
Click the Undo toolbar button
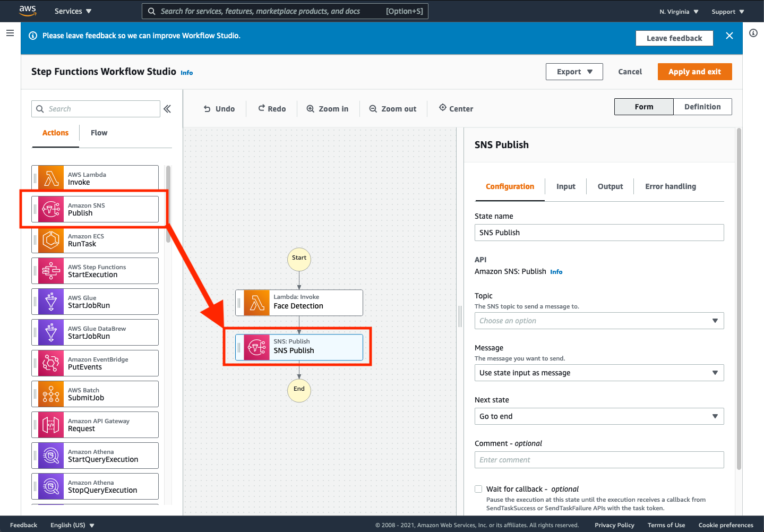point(219,109)
